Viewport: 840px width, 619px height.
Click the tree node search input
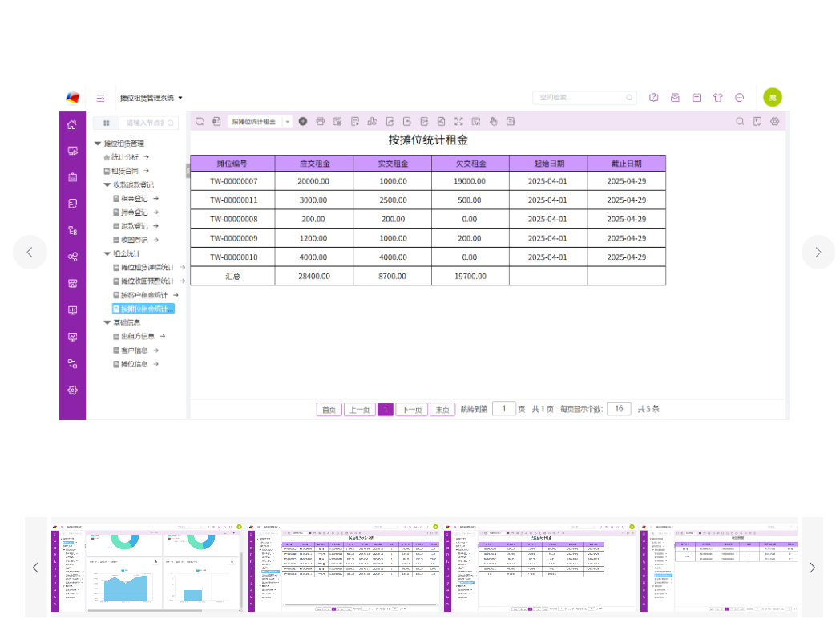149,123
